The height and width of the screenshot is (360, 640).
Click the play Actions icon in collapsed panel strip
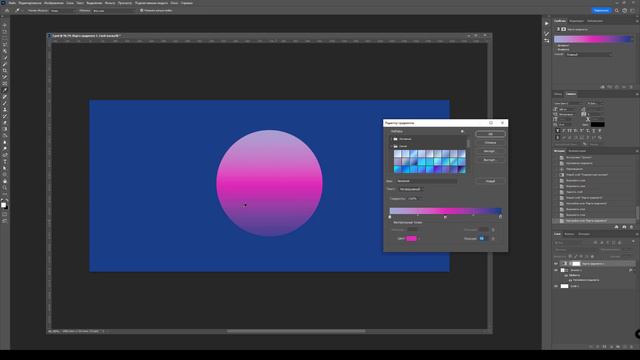point(547,23)
